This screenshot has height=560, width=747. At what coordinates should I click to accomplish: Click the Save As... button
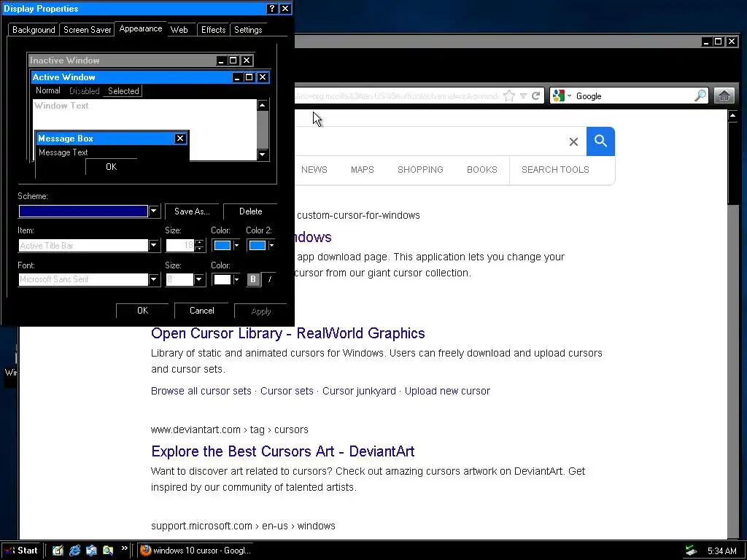click(192, 211)
